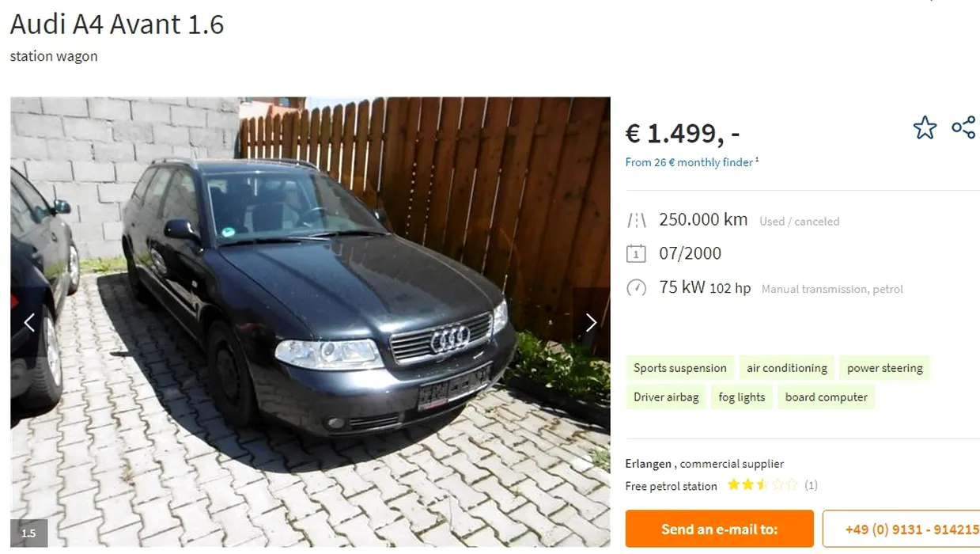Advance to next photo with right arrow
The height and width of the screenshot is (554, 980).
point(591,322)
